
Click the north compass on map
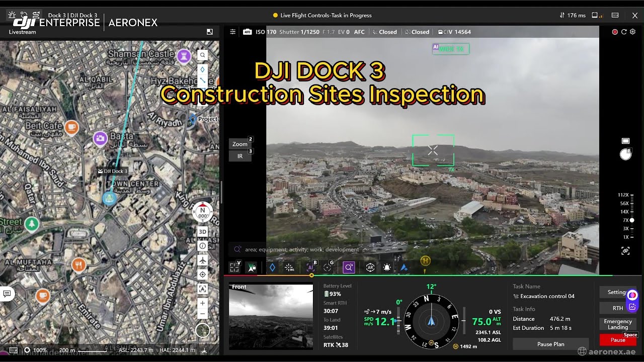[x=203, y=212]
